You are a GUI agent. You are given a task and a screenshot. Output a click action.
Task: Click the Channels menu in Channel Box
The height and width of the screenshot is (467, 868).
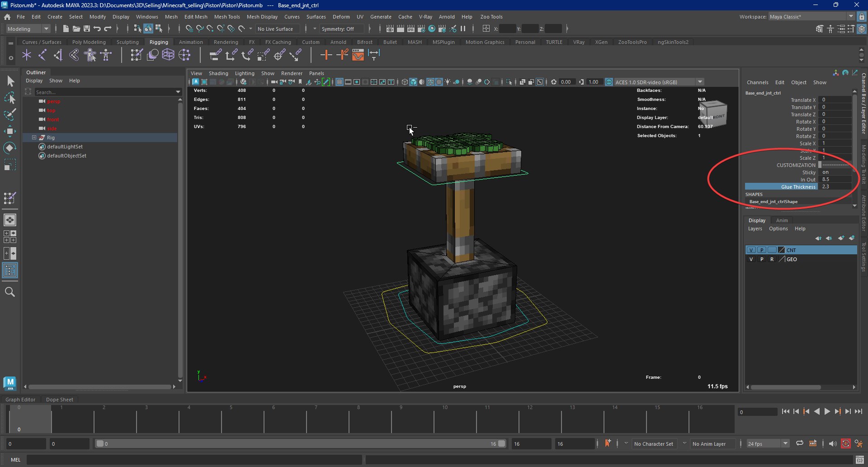(757, 82)
